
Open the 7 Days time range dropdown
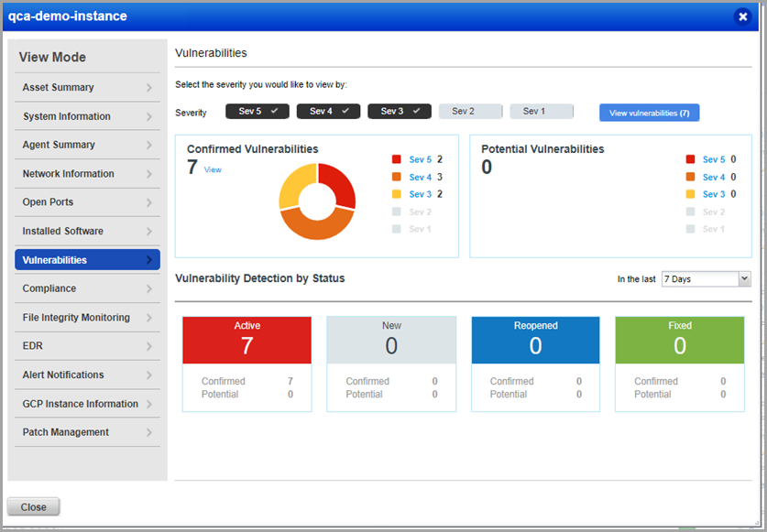(706, 278)
